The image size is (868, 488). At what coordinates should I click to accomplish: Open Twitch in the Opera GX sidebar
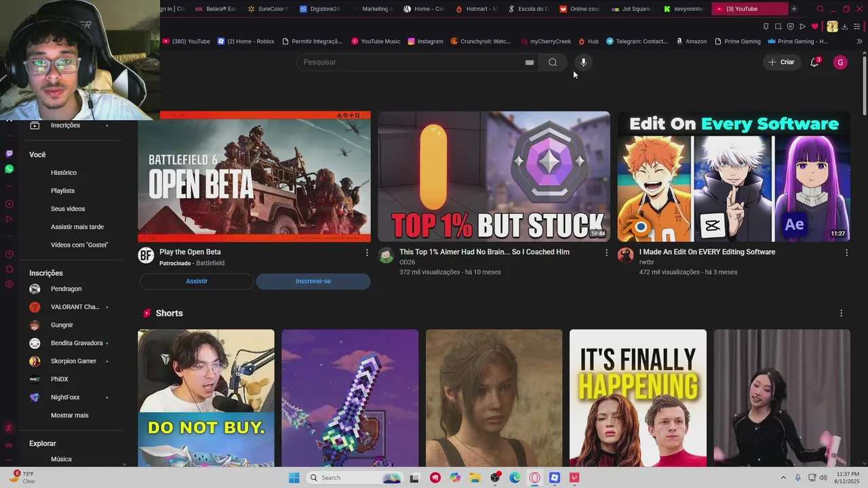point(9,154)
